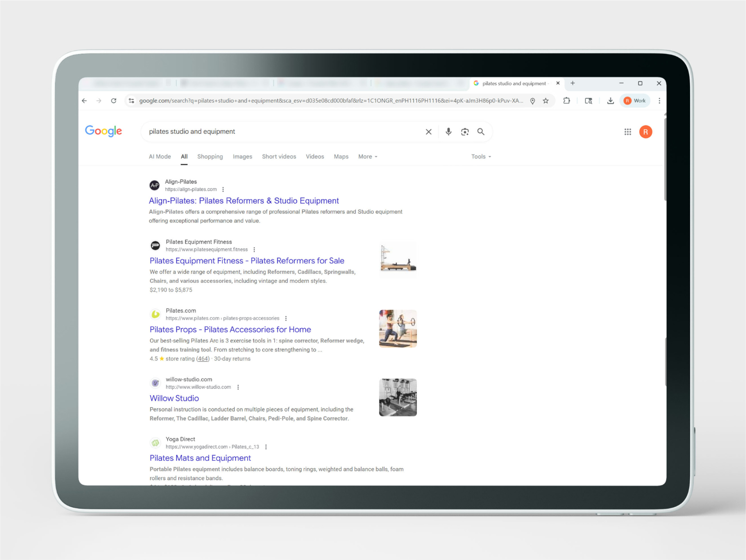Screen dimensions: 746x560
Task: Switch to the Images tab
Action: (x=242, y=156)
